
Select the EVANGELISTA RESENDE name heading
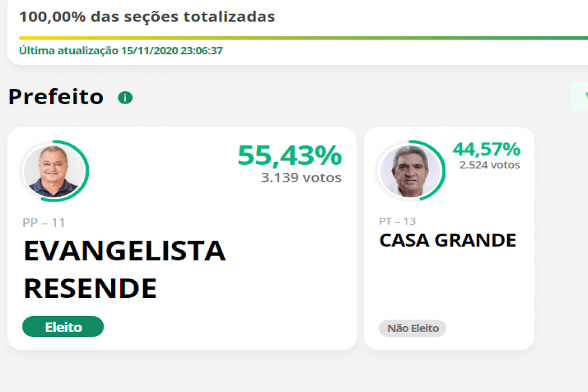[125, 269]
